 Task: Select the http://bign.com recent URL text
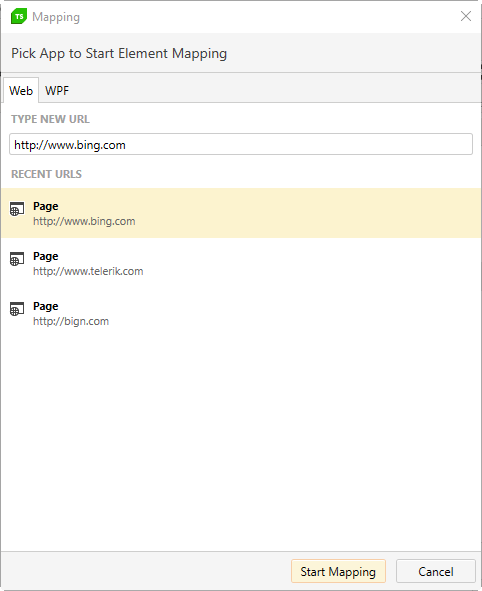click(71, 322)
